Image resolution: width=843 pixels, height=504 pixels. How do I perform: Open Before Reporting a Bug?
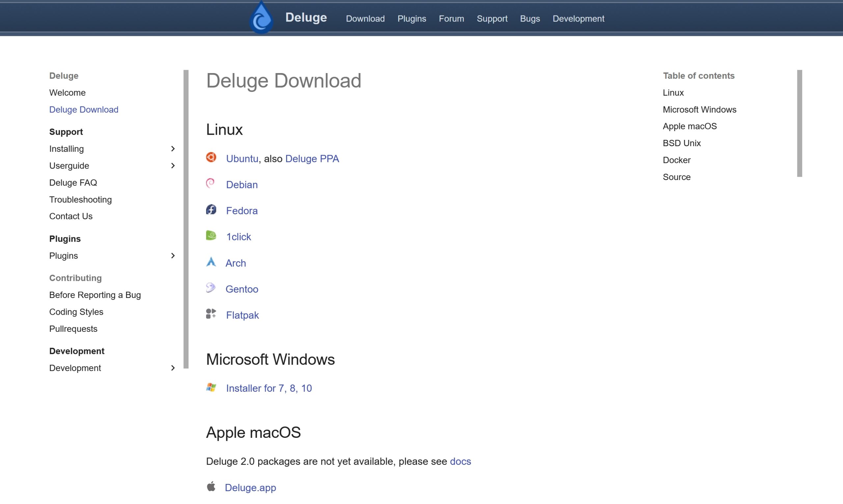[x=95, y=295]
